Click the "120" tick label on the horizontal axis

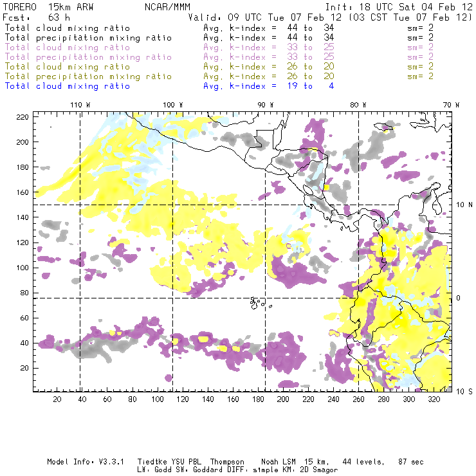[183, 399]
